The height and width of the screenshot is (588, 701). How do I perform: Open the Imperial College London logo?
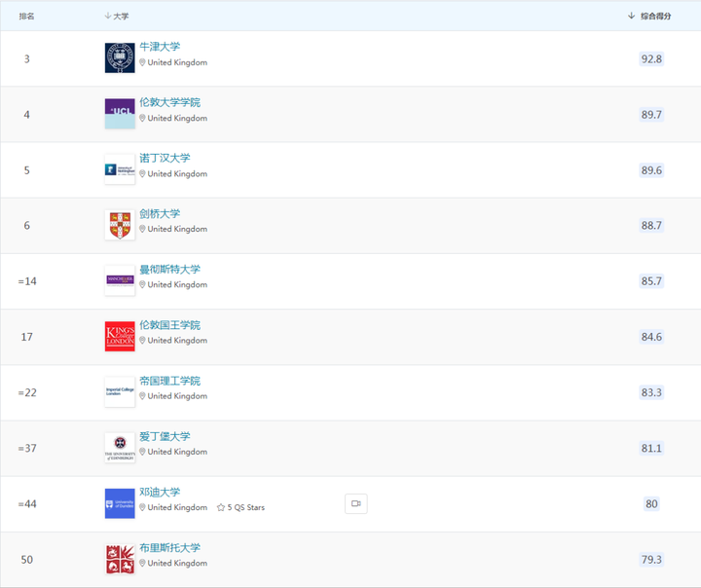120,392
